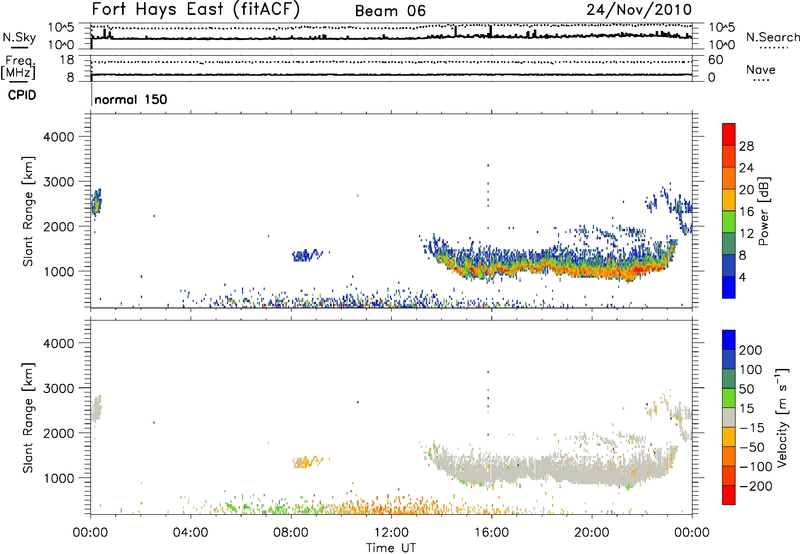
Task: Click the 'CPID' label
Action: 22,95
